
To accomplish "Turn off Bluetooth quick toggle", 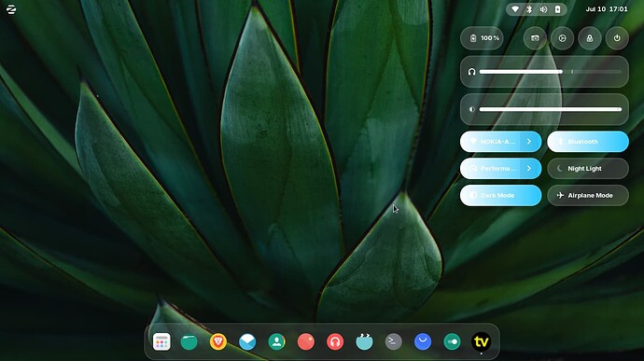I will tap(588, 142).
